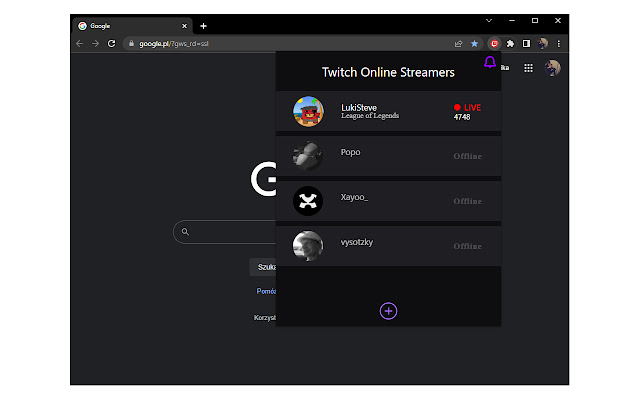Click the Offline status for vysotzky
Screen dimensions: 640x400
467,246
